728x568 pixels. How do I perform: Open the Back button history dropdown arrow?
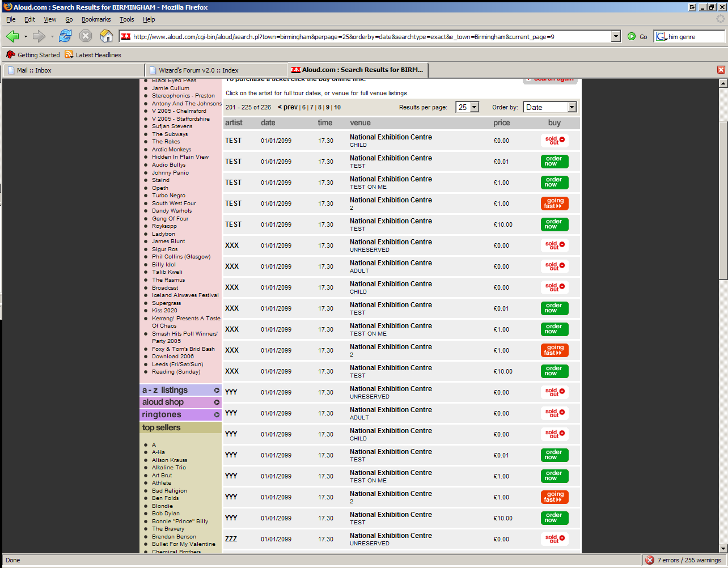[x=26, y=37]
